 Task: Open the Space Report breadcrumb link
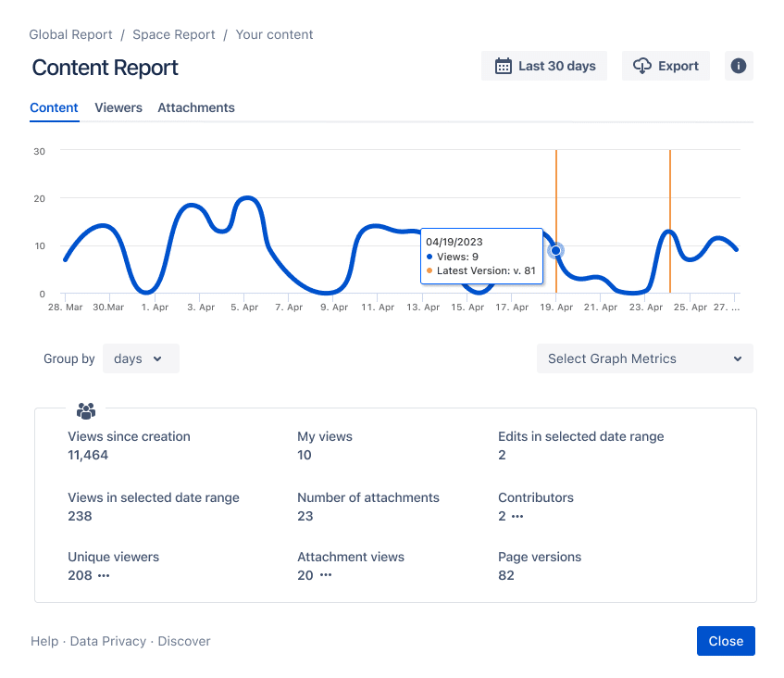tap(173, 34)
